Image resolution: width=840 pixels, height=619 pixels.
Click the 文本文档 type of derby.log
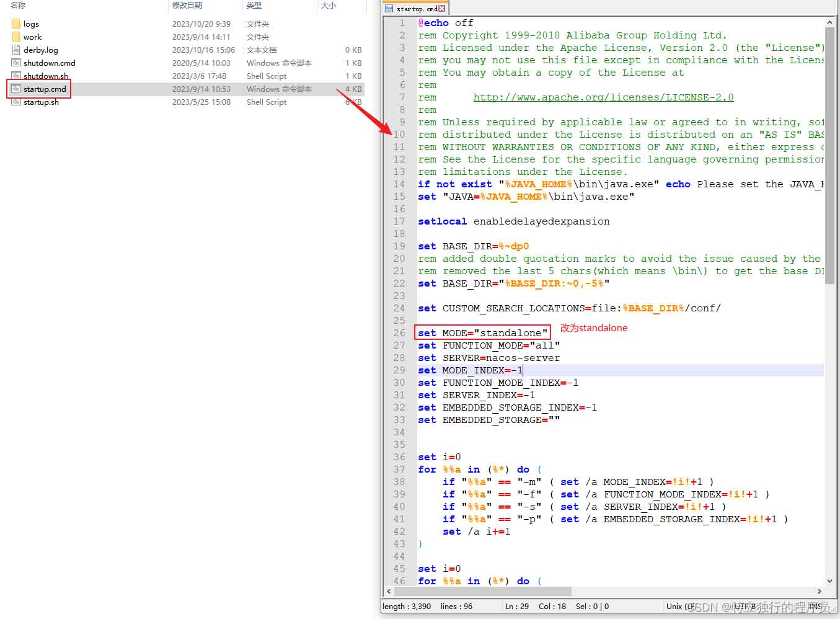pyautogui.click(x=262, y=50)
